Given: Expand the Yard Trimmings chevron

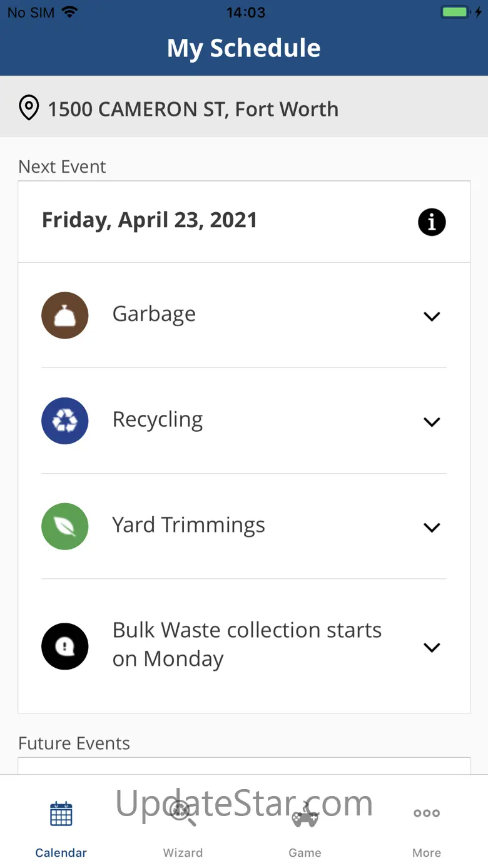Looking at the screenshot, I should pos(432,528).
